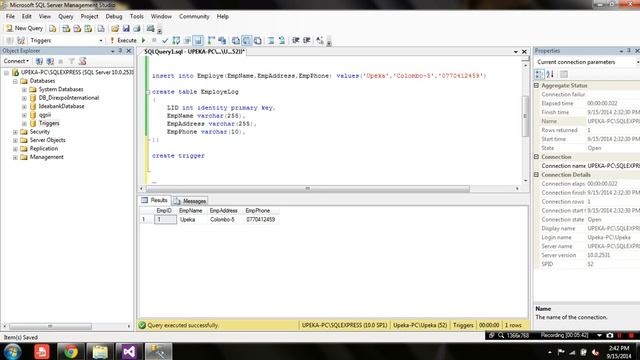This screenshot has height=360, width=640.
Task: Click Uncomment selected lines icon
Action: (x=282, y=40)
